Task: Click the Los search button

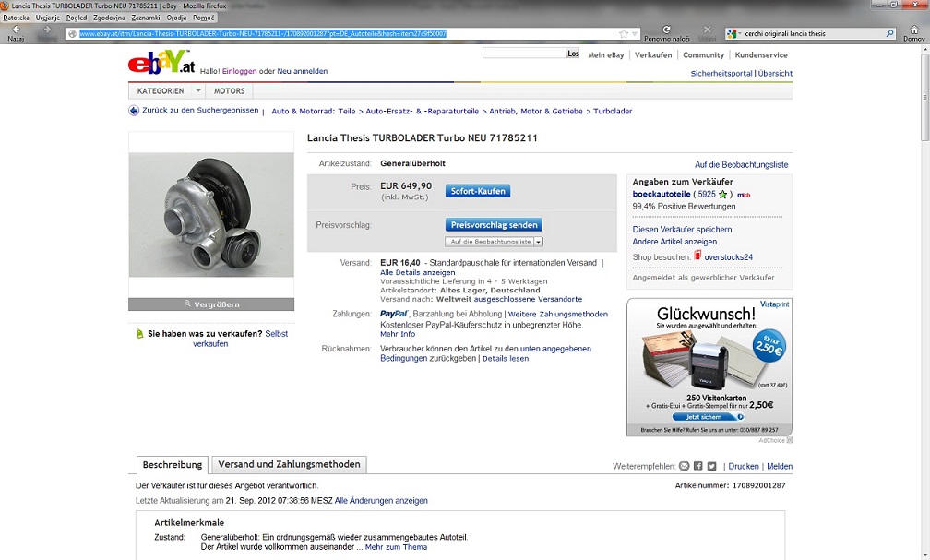Action: pos(573,54)
